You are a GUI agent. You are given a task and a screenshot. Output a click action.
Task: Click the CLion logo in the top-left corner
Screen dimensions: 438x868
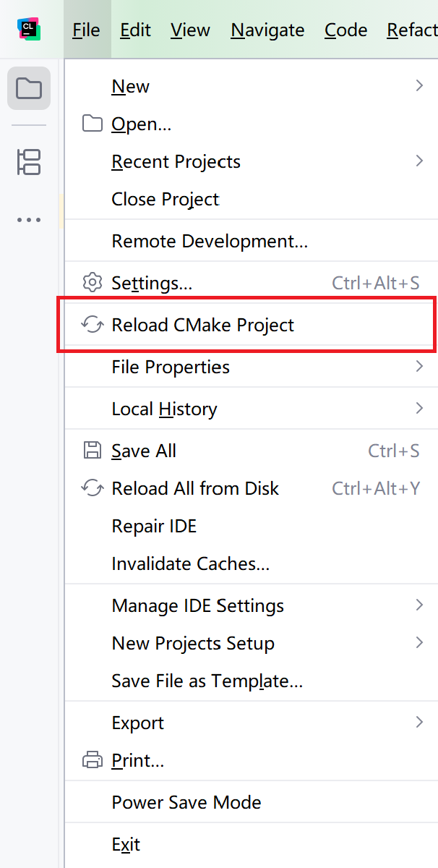pos(28,29)
